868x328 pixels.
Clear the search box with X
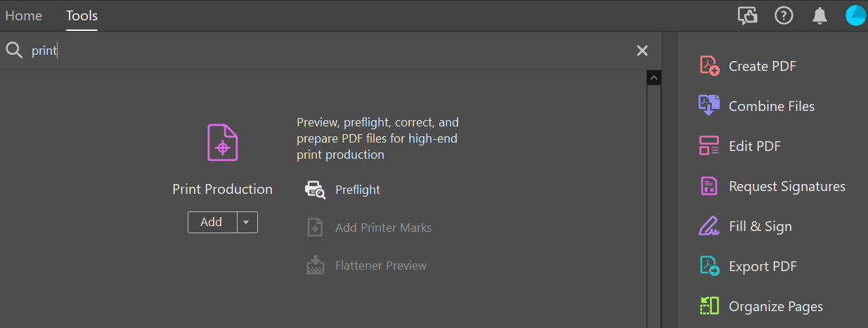click(x=642, y=51)
